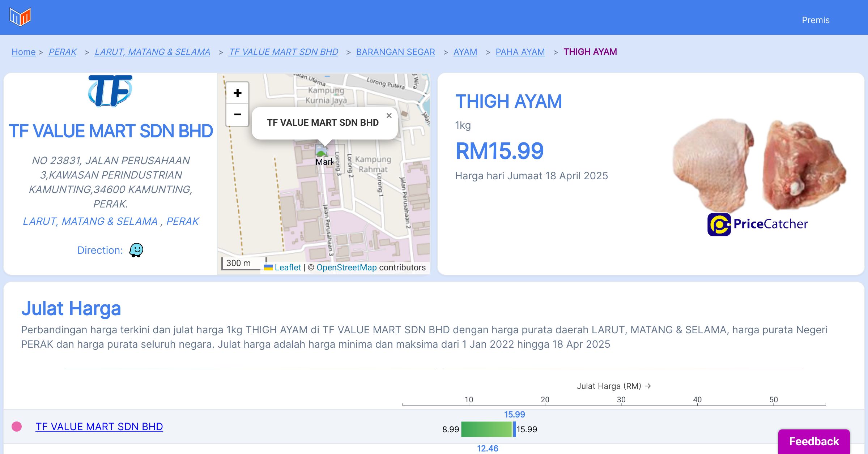868x454 pixels.
Task: Click the pink dot beside TF VALUE MART
Action: [17, 427]
